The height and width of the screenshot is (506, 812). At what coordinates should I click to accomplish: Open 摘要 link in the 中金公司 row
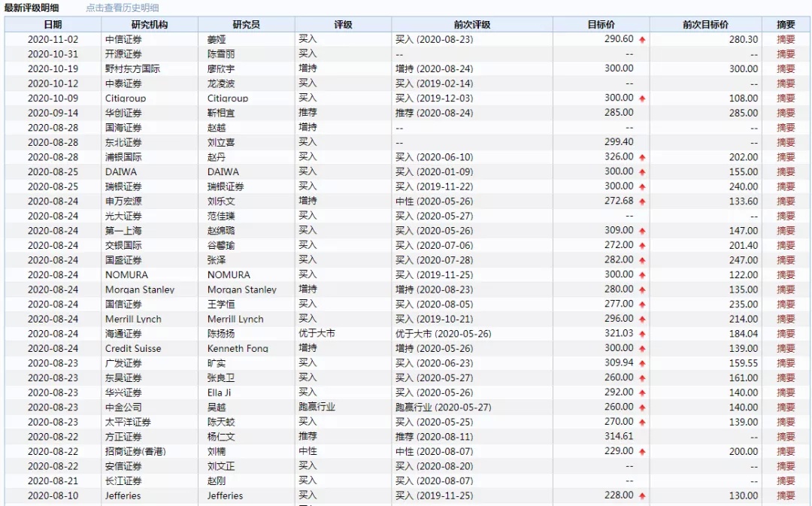point(786,407)
